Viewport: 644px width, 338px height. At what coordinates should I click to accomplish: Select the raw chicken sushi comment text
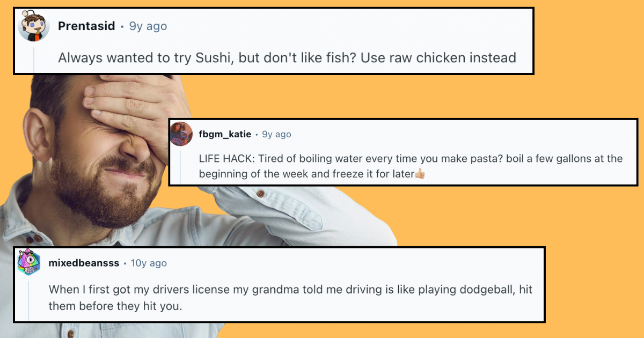(x=287, y=57)
